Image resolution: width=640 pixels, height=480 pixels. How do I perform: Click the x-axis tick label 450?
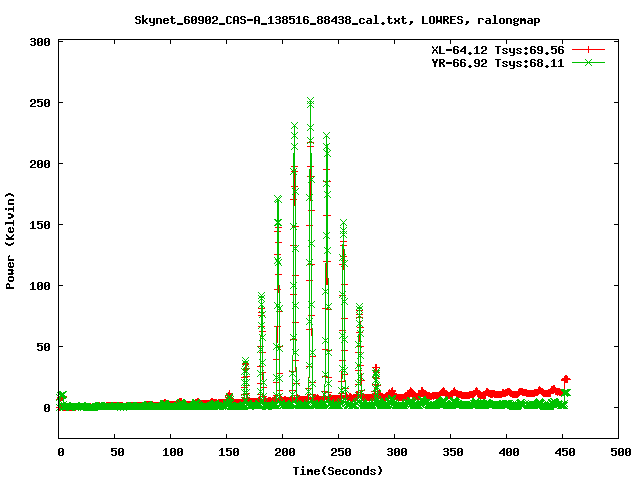[x=565, y=452]
